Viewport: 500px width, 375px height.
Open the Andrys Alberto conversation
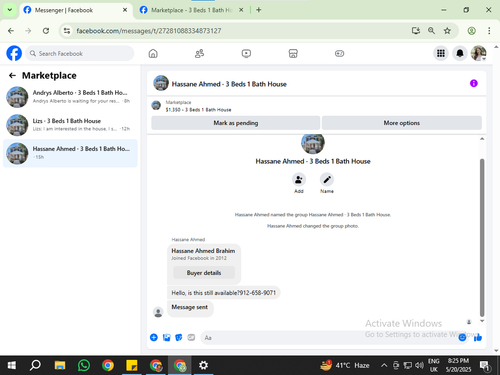tap(70, 97)
